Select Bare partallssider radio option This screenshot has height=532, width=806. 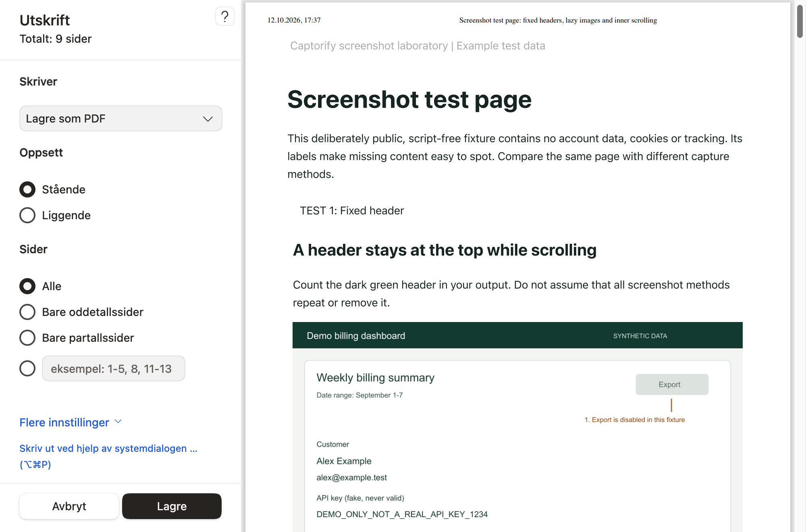coord(27,338)
